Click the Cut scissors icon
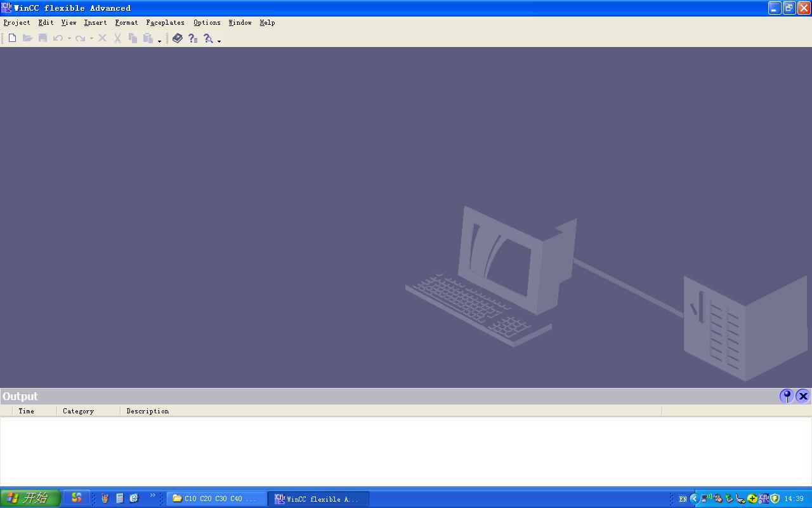The height and width of the screenshot is (508, 812). tap(117, 38)
